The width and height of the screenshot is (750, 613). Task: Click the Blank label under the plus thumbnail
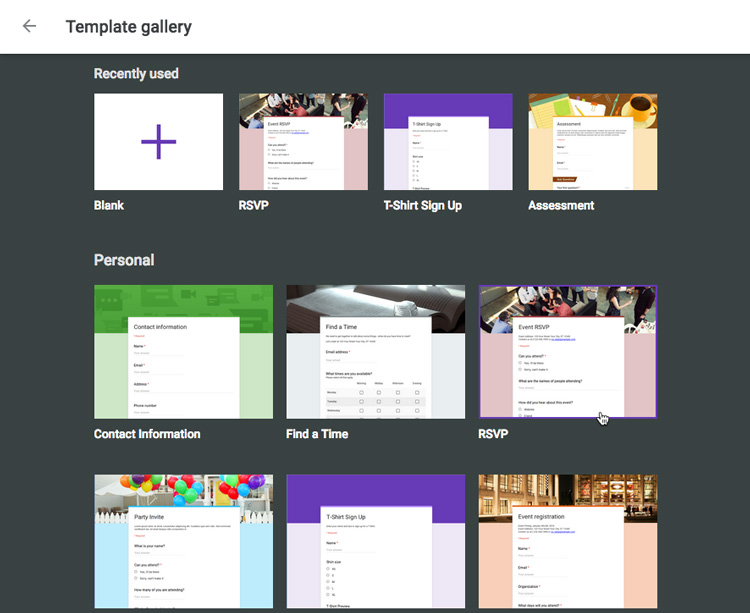coord(109,206)
